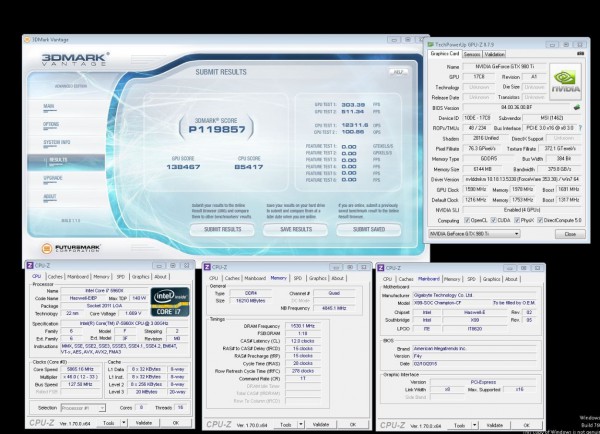Click the Core Speed value 5865.16 MHz
Image resolution: width=600 pixels, height=434 pixels.
click(80, 369)
